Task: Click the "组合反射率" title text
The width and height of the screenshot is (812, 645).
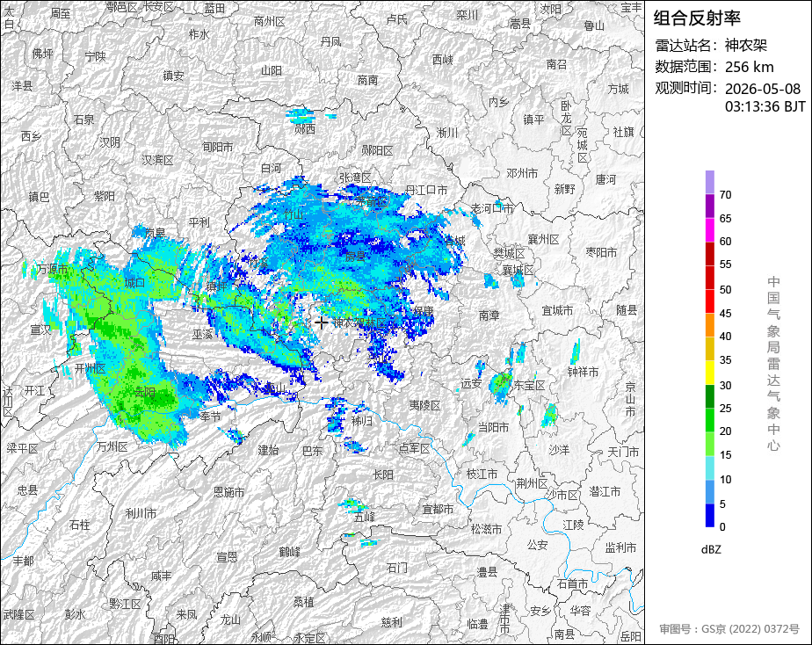Action: pyautogui.click(x=697, y=18)
